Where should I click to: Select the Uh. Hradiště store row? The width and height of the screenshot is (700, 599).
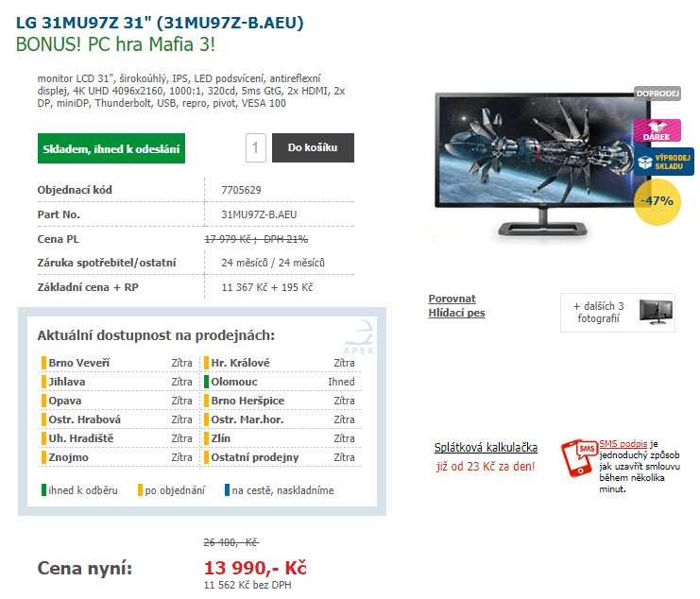pos(117,438)
